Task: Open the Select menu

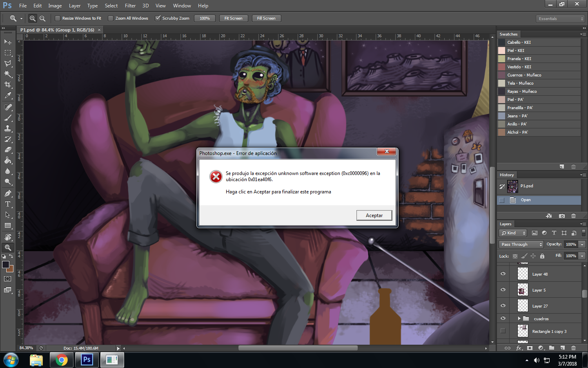Action: click(x=111, y=6)
